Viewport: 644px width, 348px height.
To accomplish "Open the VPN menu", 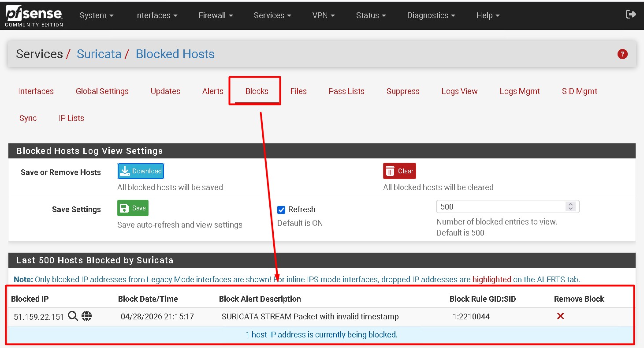I will (x=323, y=15).
